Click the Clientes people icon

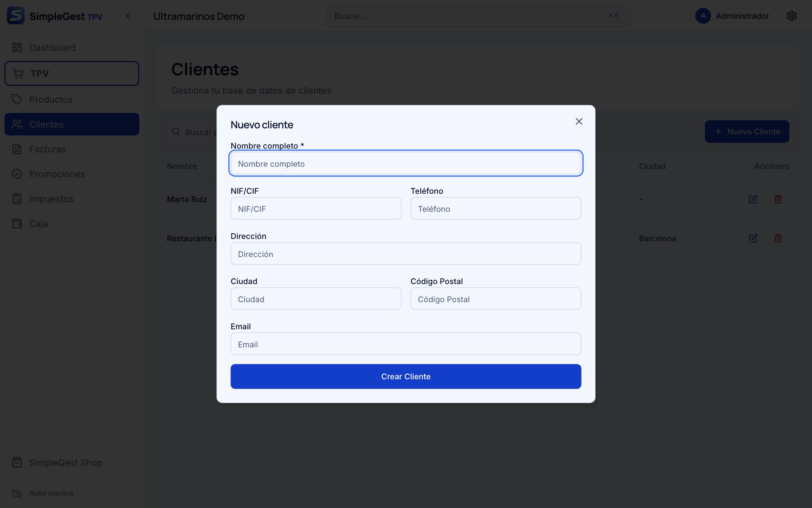pos(17,124)
